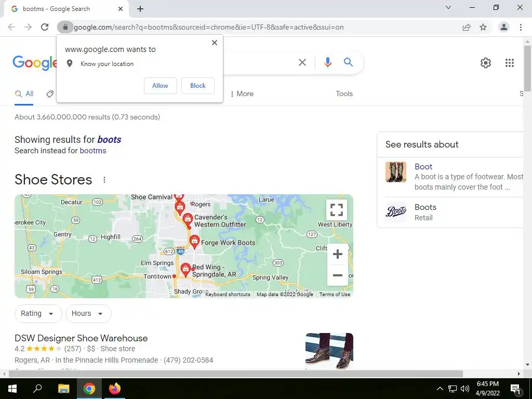Open DSW Designer Shoe Warehouse listing

81,338
